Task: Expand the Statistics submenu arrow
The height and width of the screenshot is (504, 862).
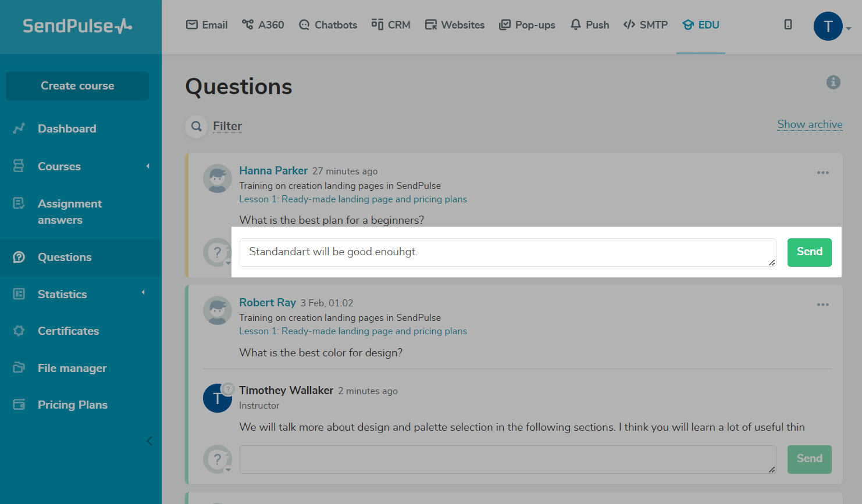Action: (143, 292)
